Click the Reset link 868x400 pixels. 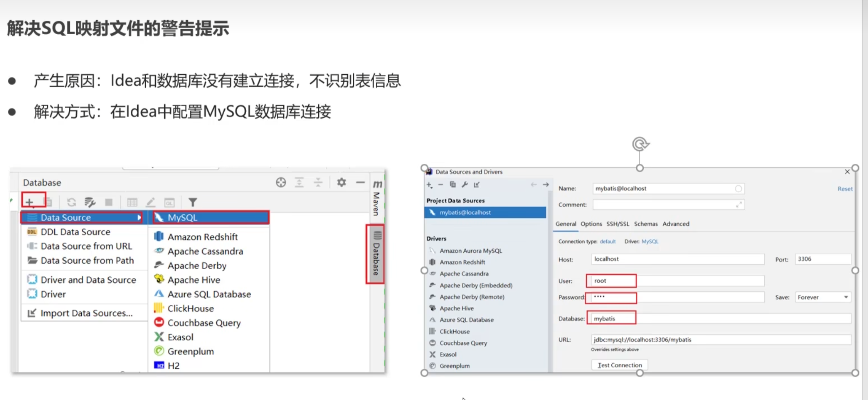point(845,189)
